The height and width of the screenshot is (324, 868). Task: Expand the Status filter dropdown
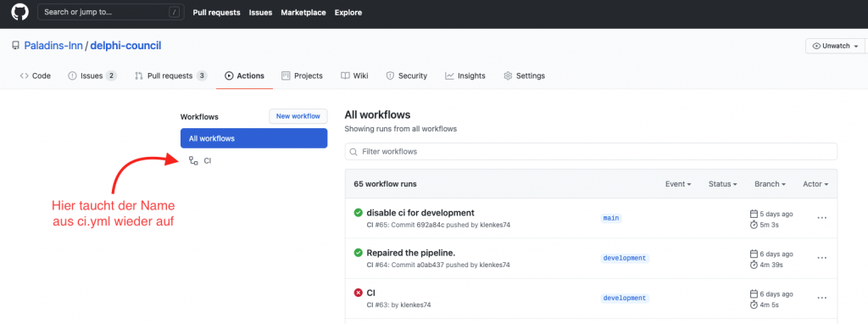(722, 184)
